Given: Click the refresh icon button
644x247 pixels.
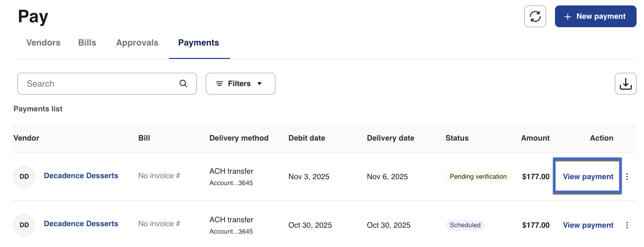Looking at the screenshot, I should click(535, 16).
